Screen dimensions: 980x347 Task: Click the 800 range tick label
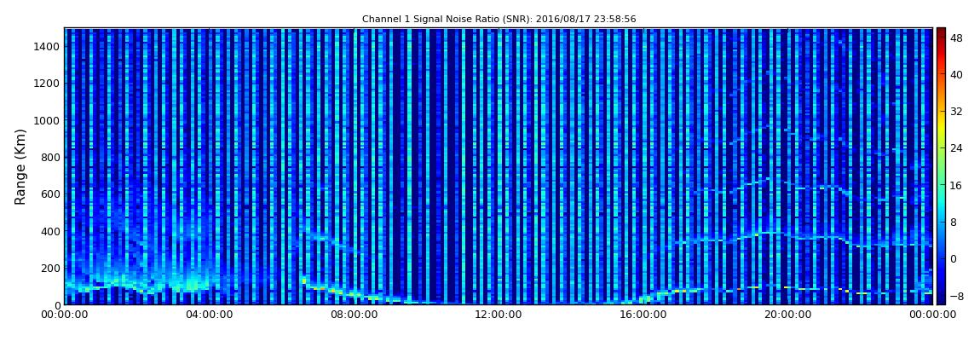pyautogui.click(x=50, y=157)
